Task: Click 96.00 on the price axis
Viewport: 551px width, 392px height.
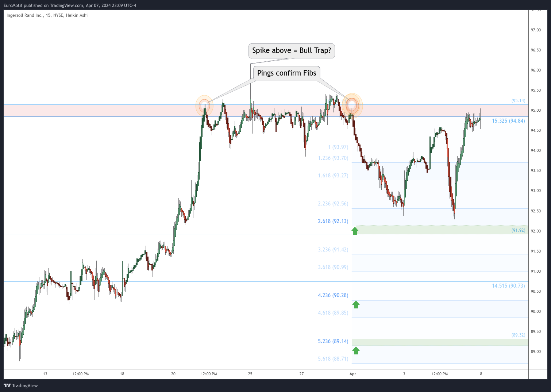Action: click(x=536, y=70)
